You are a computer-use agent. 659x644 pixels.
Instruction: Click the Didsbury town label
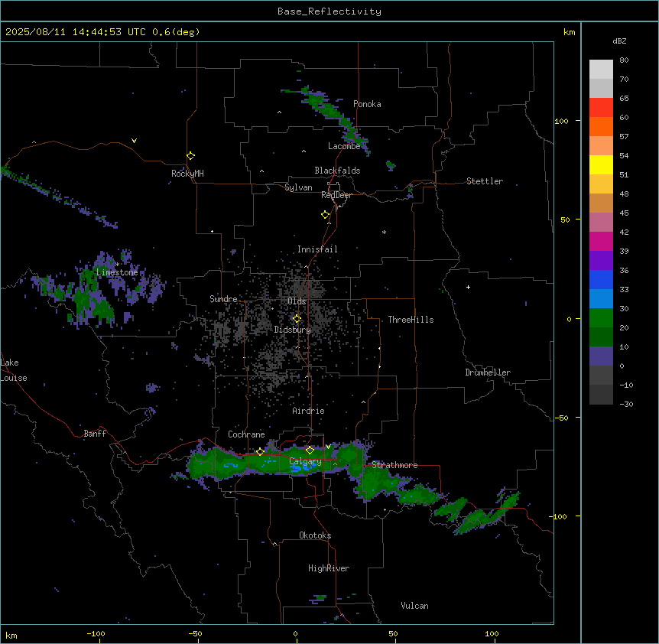pyautogui.click(x=293, y=330)
